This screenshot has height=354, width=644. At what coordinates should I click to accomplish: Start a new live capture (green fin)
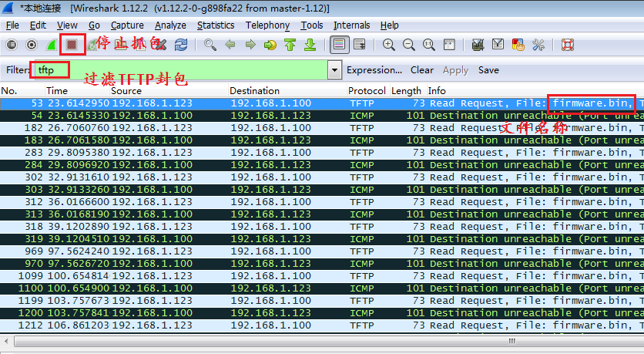[x=52, y=45]
